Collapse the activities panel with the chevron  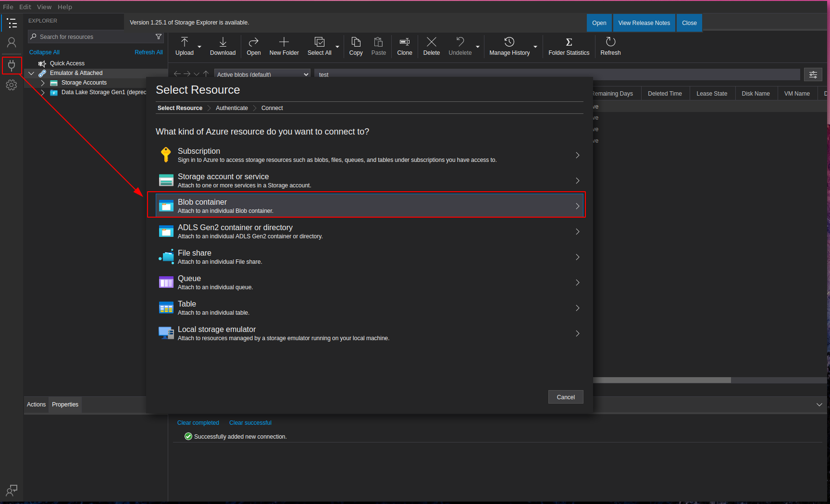click(819, 405)
